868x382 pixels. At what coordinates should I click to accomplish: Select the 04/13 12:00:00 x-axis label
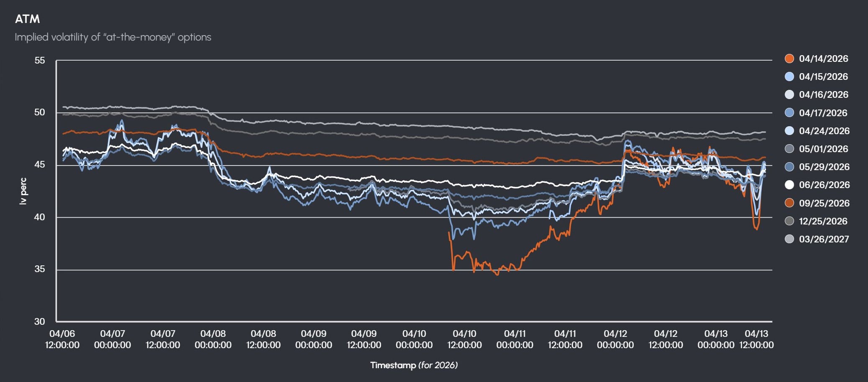tap(756, 339)
